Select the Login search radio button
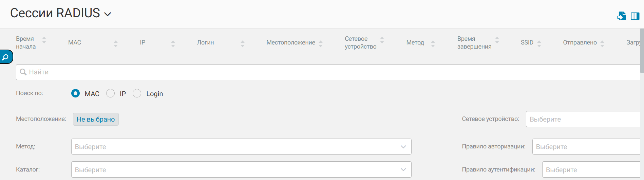 point(137,93)
